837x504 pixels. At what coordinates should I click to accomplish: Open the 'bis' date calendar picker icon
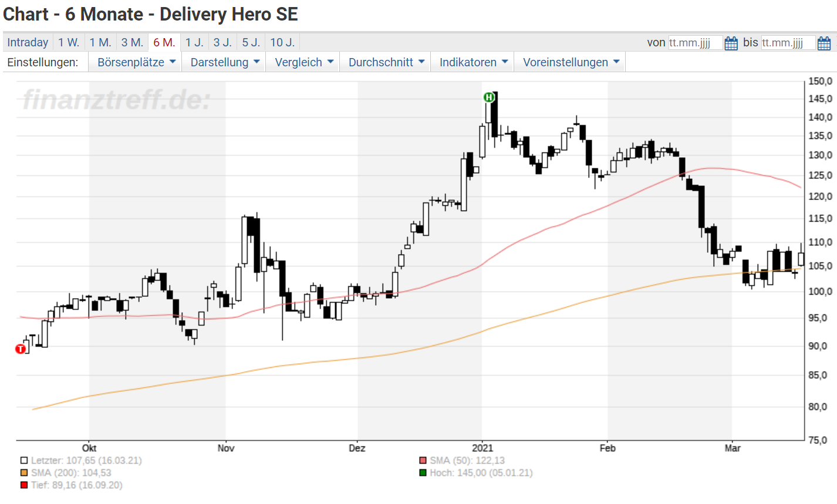(824, 43)
